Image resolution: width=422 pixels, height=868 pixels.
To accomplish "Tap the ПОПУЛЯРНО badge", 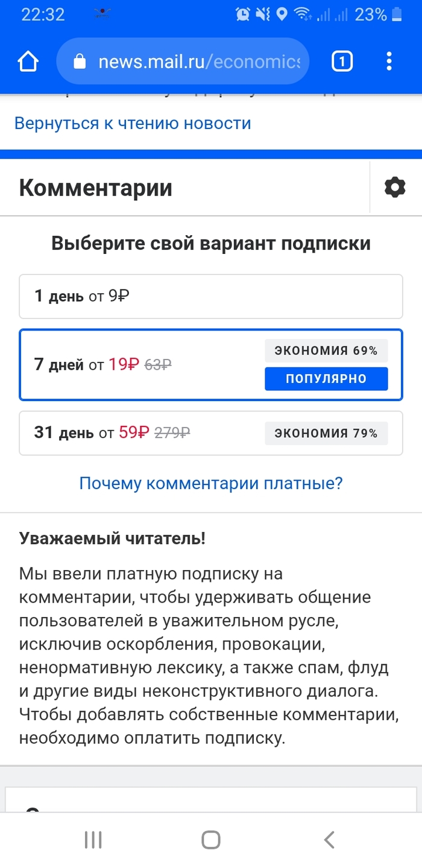I will [326, 379].
